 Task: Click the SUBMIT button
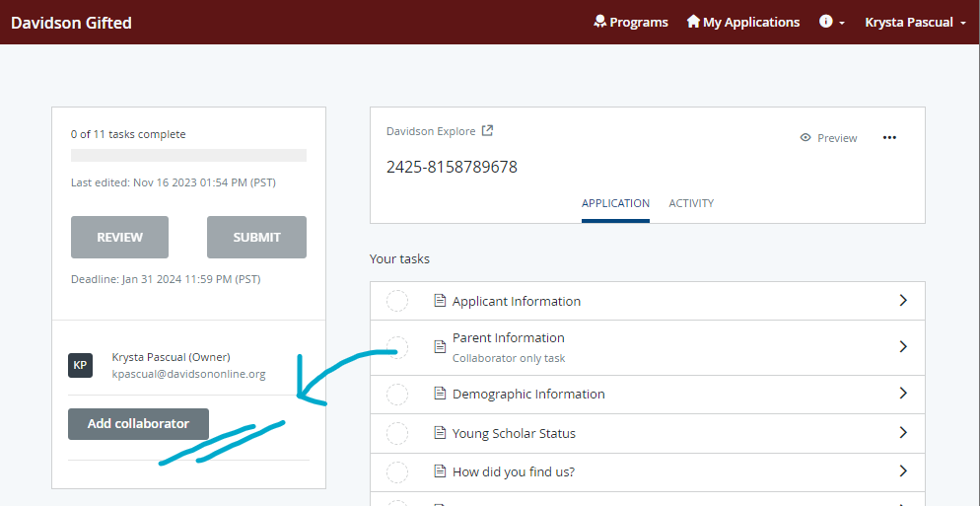tap(257, 237)
